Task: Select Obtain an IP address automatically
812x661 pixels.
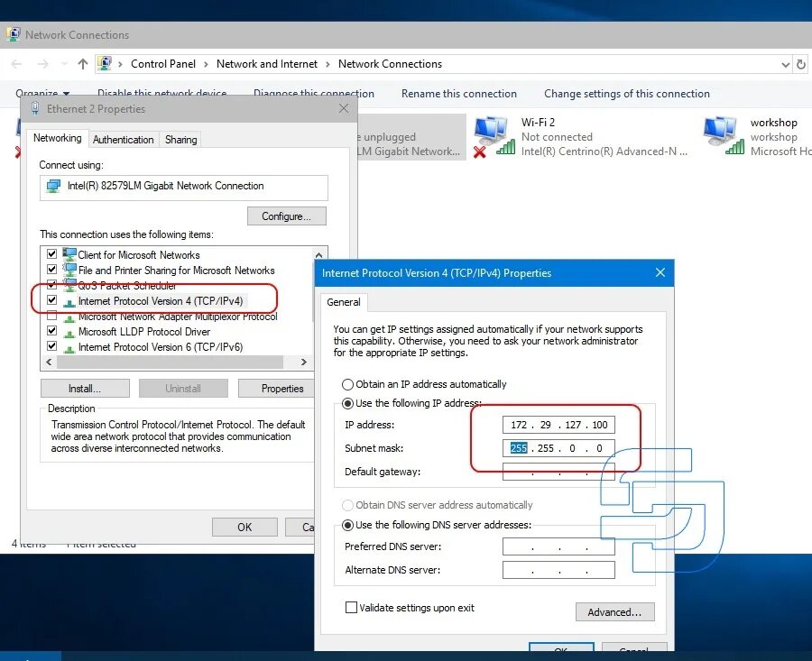Action: (347, 383)
